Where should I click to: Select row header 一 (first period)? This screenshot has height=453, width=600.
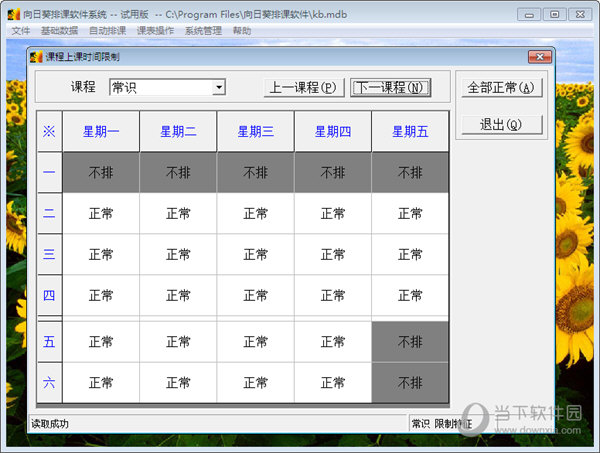point(49,172)
